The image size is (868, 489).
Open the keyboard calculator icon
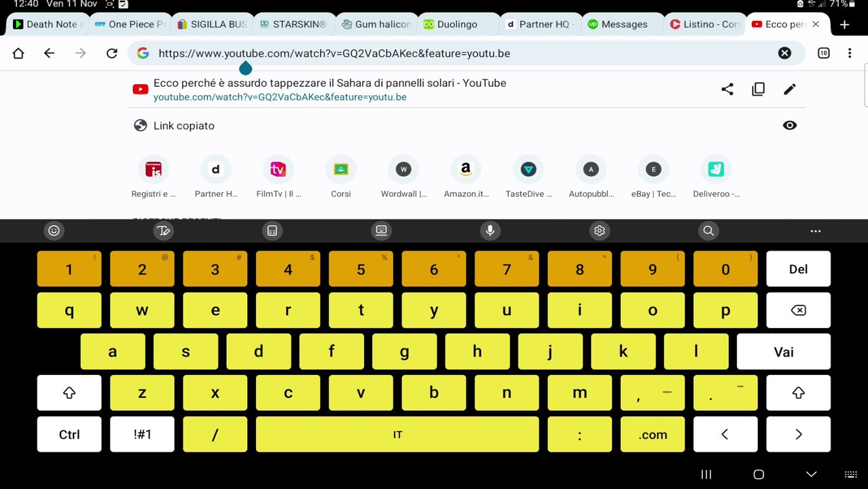click(x=272, y=230)
